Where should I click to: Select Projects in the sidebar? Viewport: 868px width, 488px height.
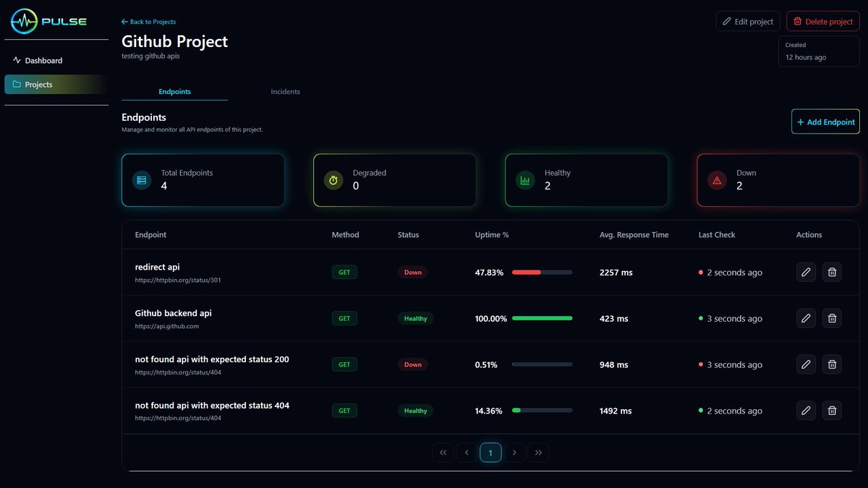click(56, 85)
